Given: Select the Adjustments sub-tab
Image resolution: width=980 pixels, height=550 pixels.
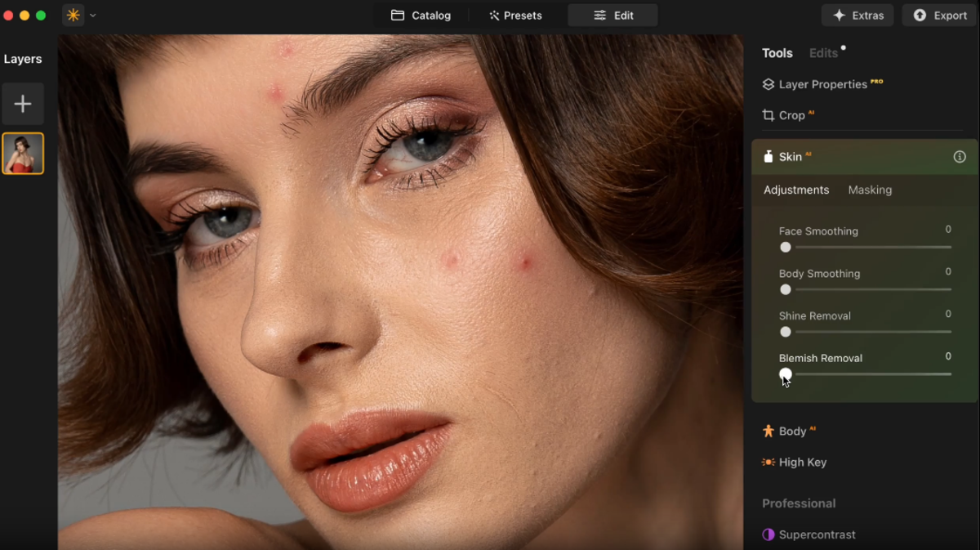Looking at the screenshot, I should (x=796, y=190).
